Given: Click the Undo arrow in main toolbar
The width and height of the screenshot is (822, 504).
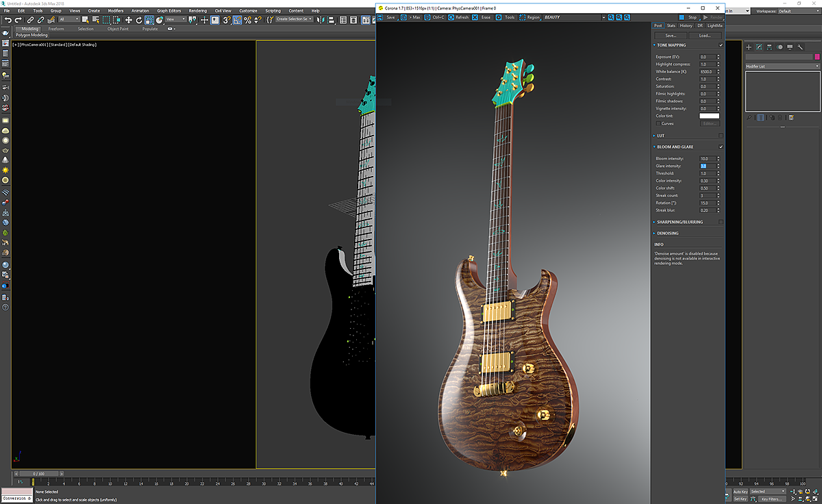Looking at the screenshot, I should pyautogui.click(x=8, y=20).
